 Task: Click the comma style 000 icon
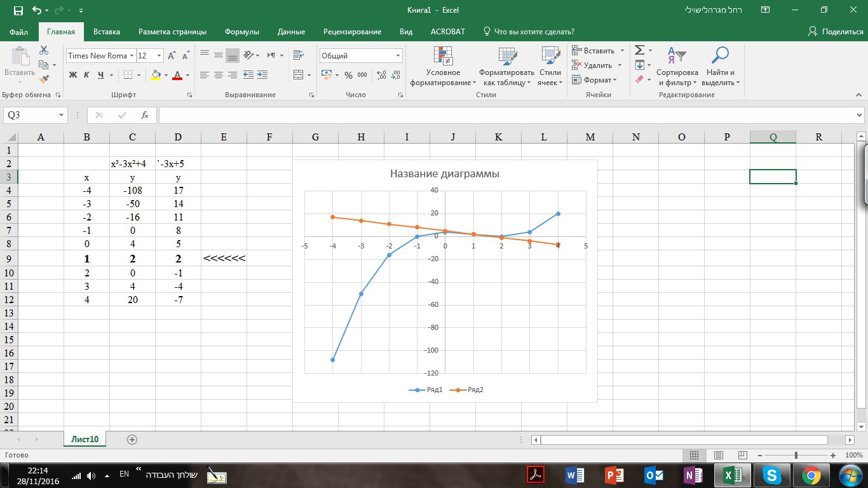(362, 75)
